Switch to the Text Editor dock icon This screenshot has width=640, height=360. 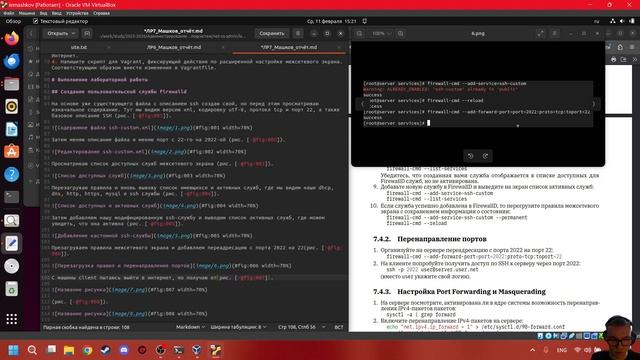point(11,243)
